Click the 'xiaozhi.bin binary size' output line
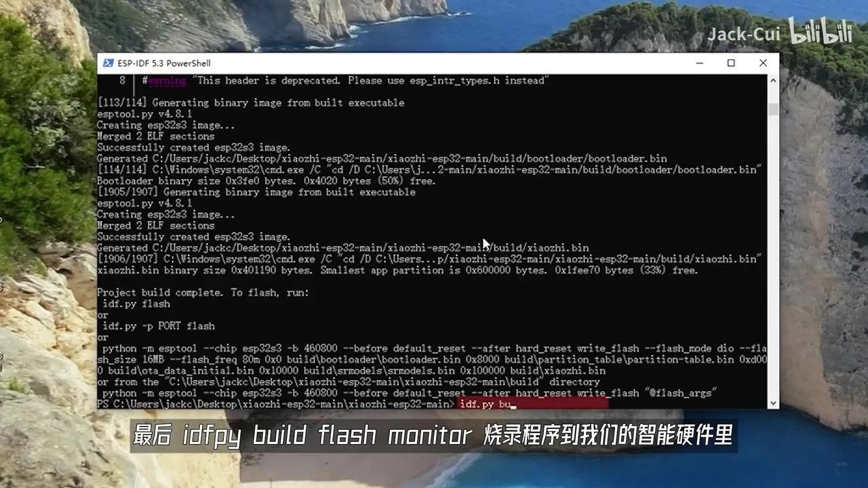Screen dimensions: 868x488 [397, 270]
